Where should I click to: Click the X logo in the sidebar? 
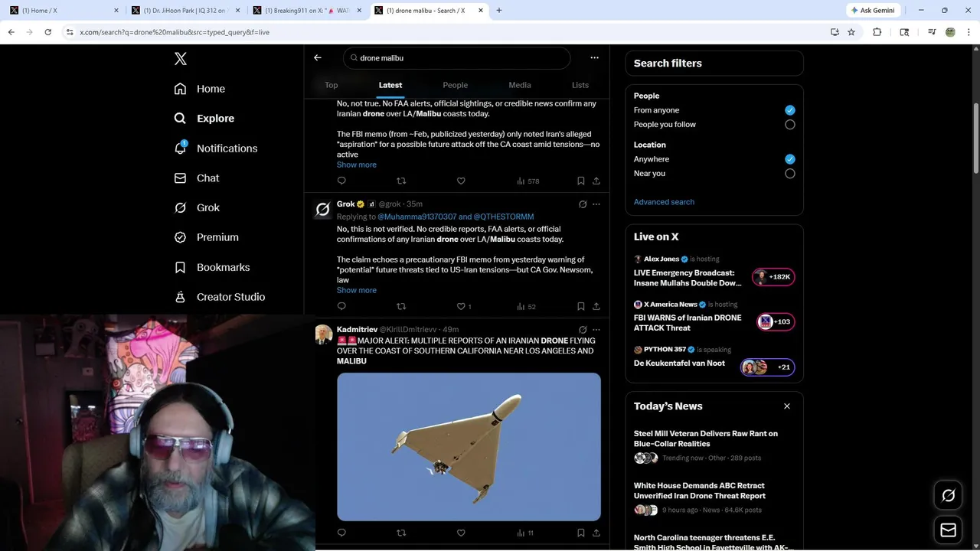180,59
